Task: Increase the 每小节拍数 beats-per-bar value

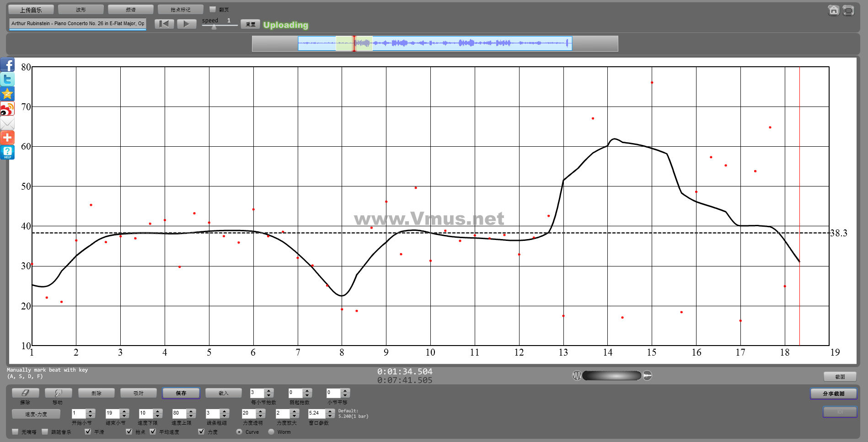Action: coord(269,390)
